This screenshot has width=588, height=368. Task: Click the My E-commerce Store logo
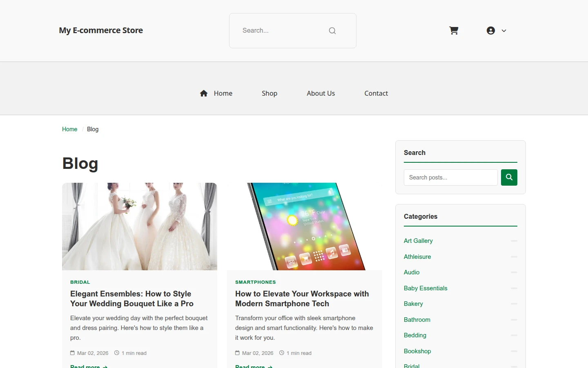pyautogui.click(x=101, y=31)
